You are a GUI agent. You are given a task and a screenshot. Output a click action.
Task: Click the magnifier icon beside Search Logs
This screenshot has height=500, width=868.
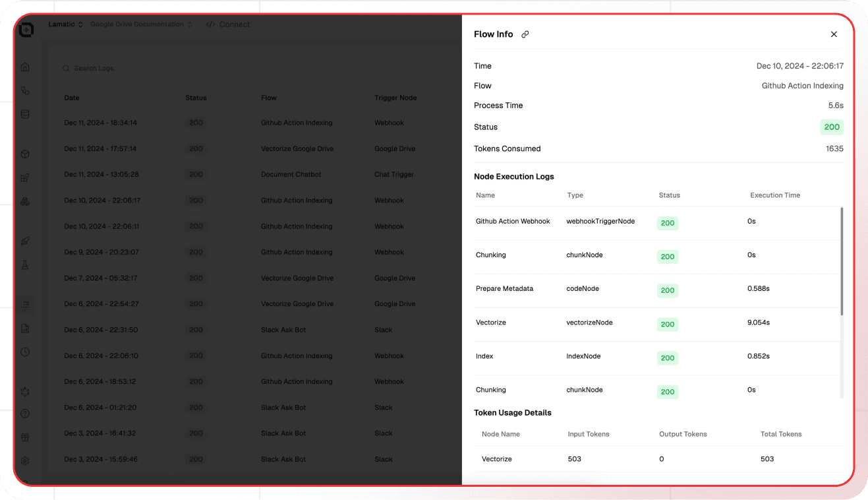(x=66, y=69)
